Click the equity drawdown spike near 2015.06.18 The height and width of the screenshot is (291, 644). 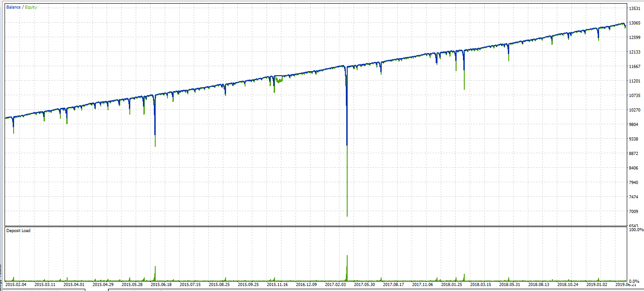[155, 141]
